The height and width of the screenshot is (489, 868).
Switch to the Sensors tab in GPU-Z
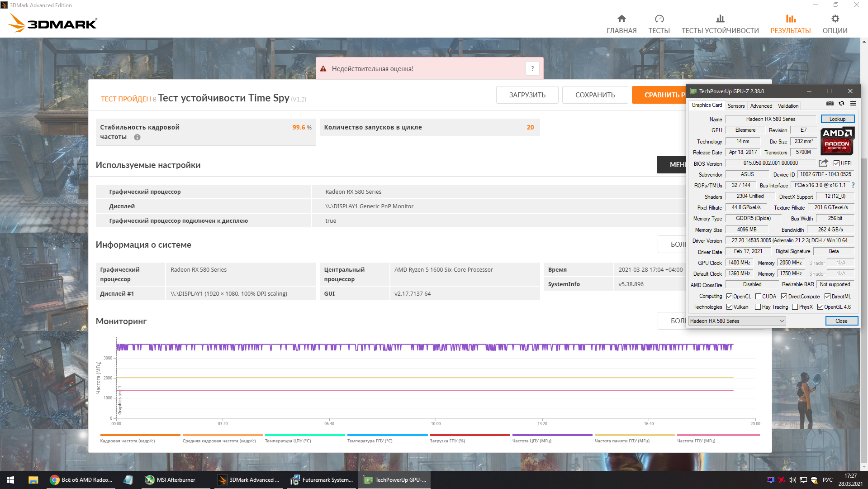pyautogui.click(x=736, y=105)
